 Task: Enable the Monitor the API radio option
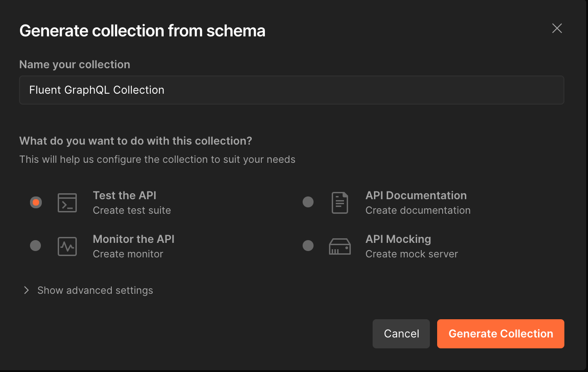35,246
